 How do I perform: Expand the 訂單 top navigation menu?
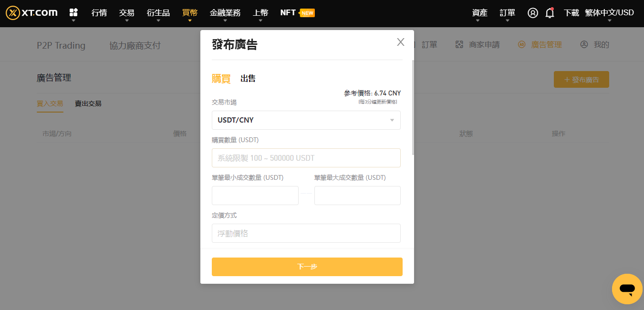click(507, 13)
